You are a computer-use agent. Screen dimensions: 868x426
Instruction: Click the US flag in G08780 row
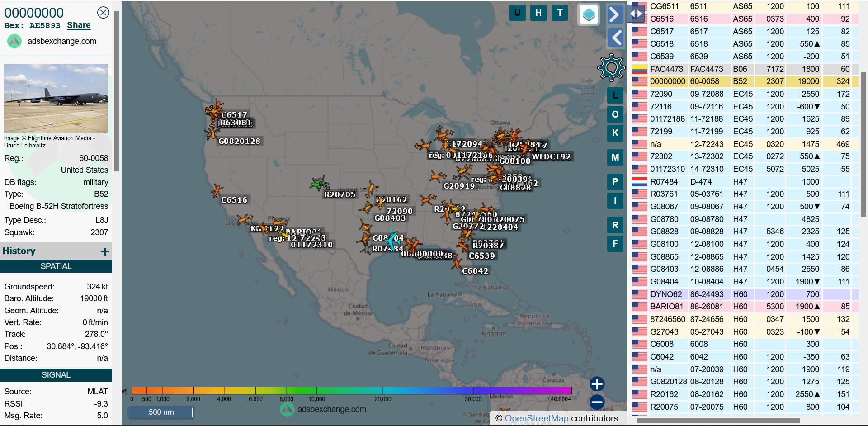pyautogui.click(x=639, y=219)
